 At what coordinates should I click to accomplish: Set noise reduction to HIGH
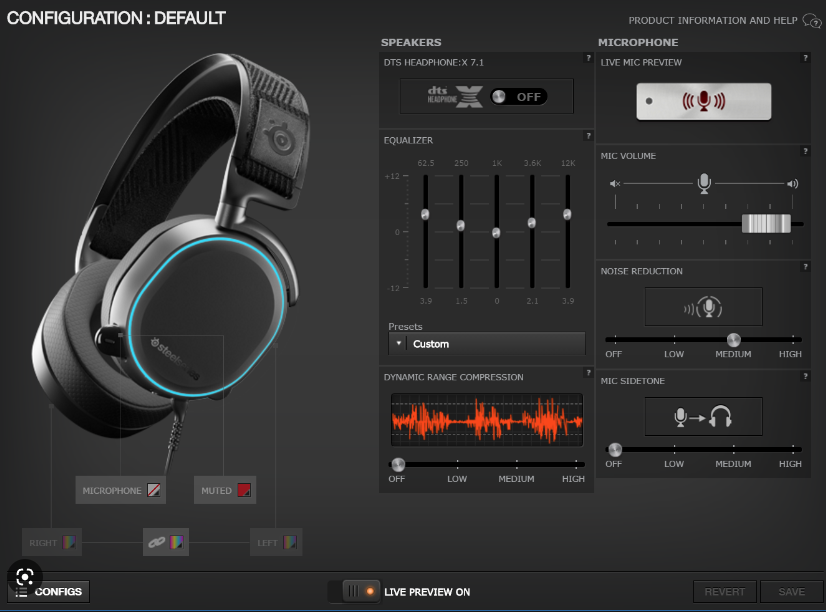click(790, 354)
